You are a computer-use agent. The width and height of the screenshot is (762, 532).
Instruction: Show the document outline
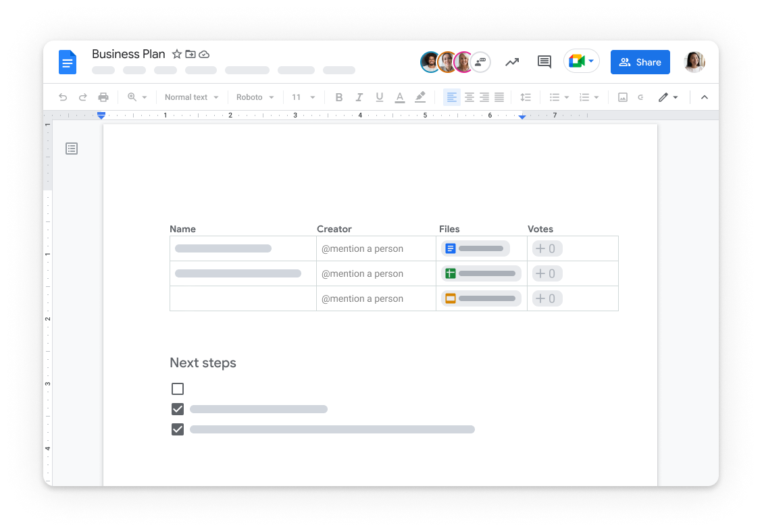click(72, 149)
